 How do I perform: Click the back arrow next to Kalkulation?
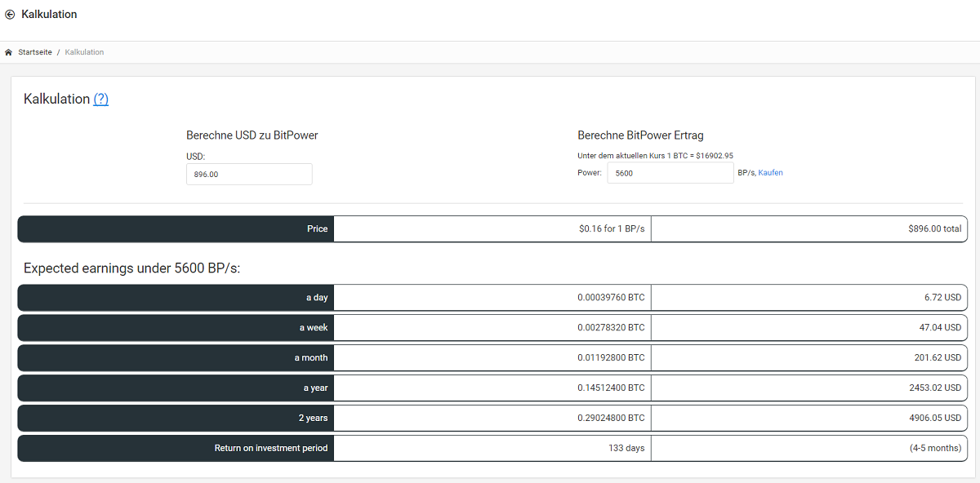(10, 15)
